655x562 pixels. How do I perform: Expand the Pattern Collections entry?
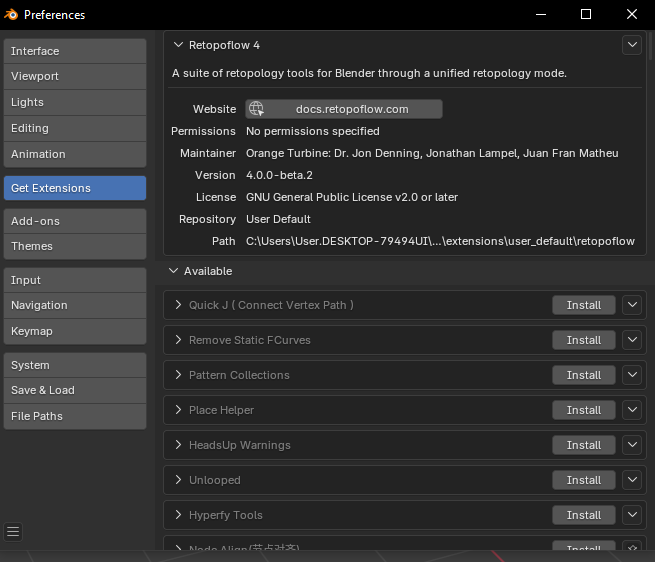179,375
